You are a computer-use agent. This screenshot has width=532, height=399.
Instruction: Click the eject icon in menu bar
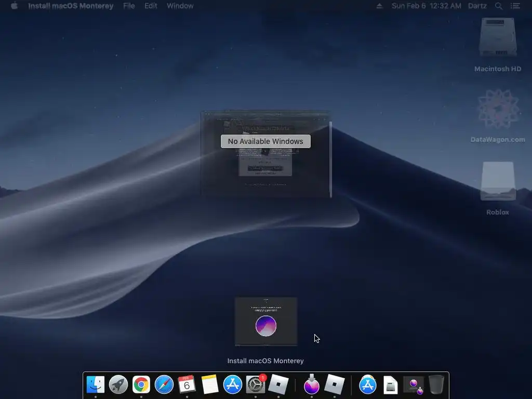[379, 6]
